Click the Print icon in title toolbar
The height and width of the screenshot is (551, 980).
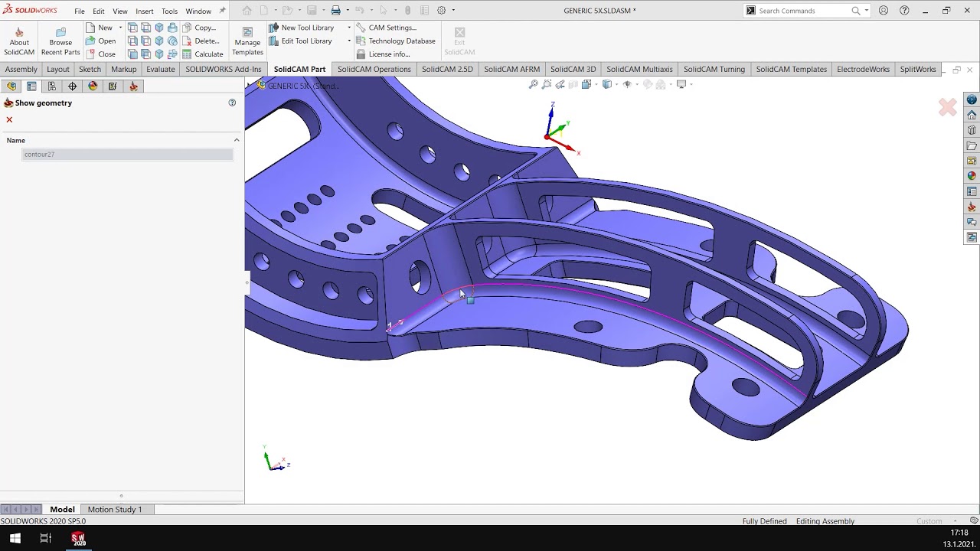(x=335, y=11)
